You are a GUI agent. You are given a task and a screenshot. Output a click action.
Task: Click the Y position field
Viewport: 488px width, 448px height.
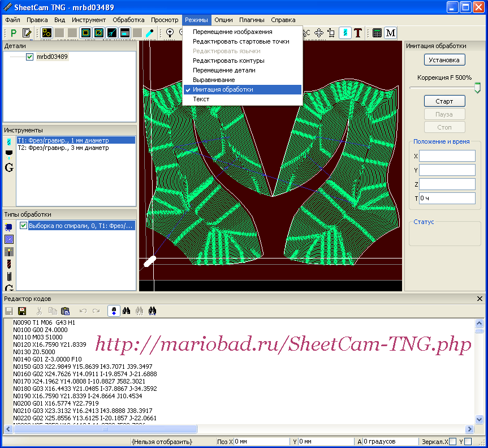[447, 170]
